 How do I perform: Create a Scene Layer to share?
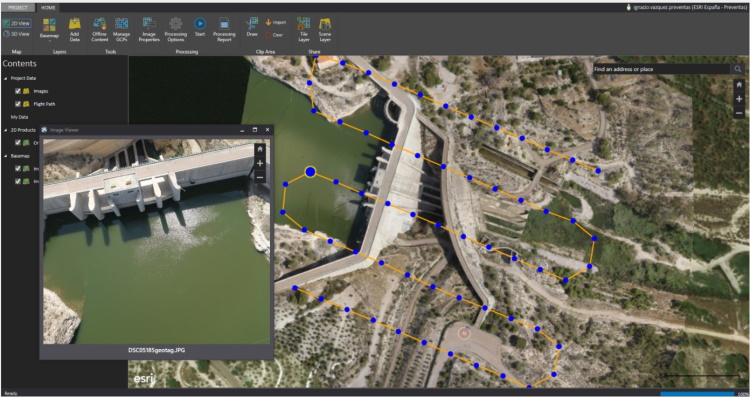tap(325, 30)
